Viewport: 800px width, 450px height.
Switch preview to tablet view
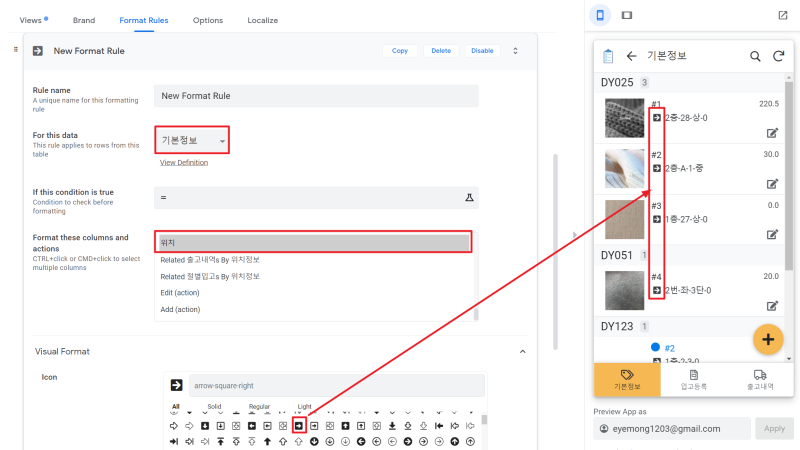pyautogui.click(x=627, y=15)
